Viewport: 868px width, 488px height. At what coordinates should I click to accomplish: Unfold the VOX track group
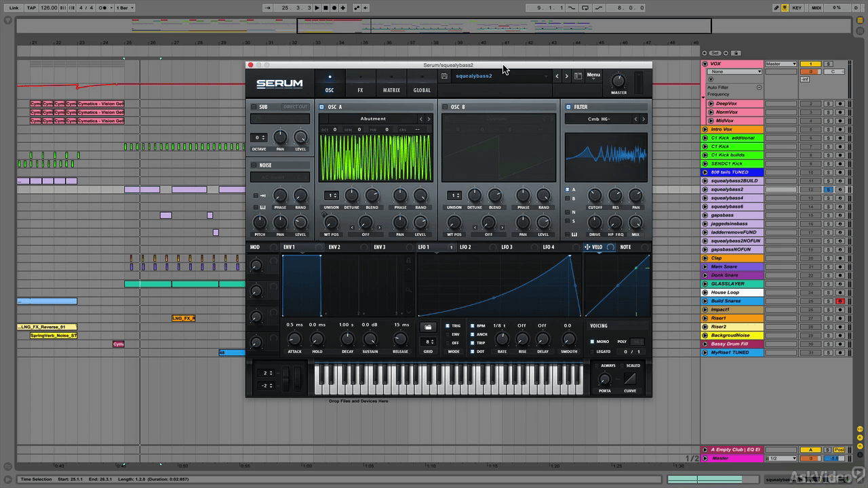(x=705, y=64)
